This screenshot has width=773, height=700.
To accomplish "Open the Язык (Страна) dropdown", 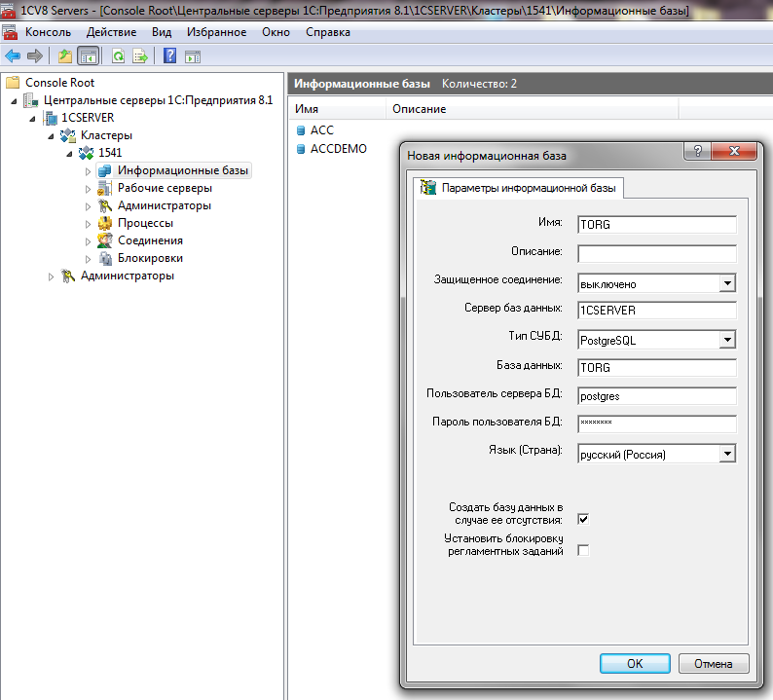I will (x=726, y=454).
